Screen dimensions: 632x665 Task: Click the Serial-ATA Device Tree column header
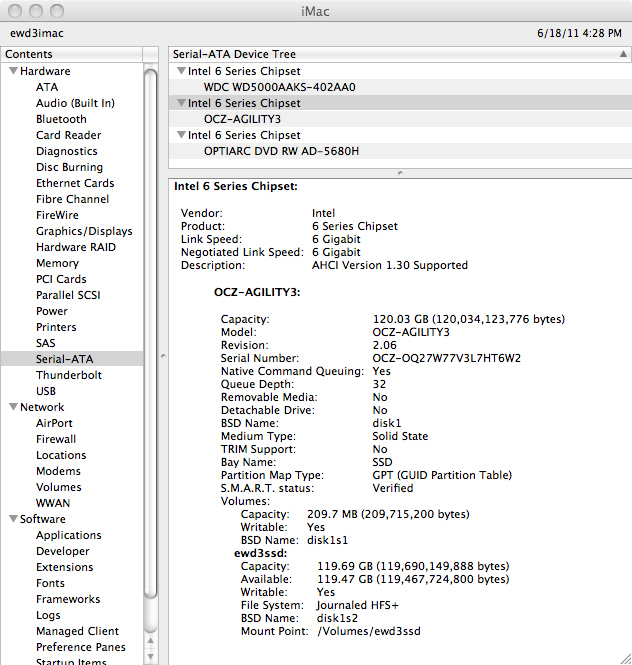click(x=400, y=54)
